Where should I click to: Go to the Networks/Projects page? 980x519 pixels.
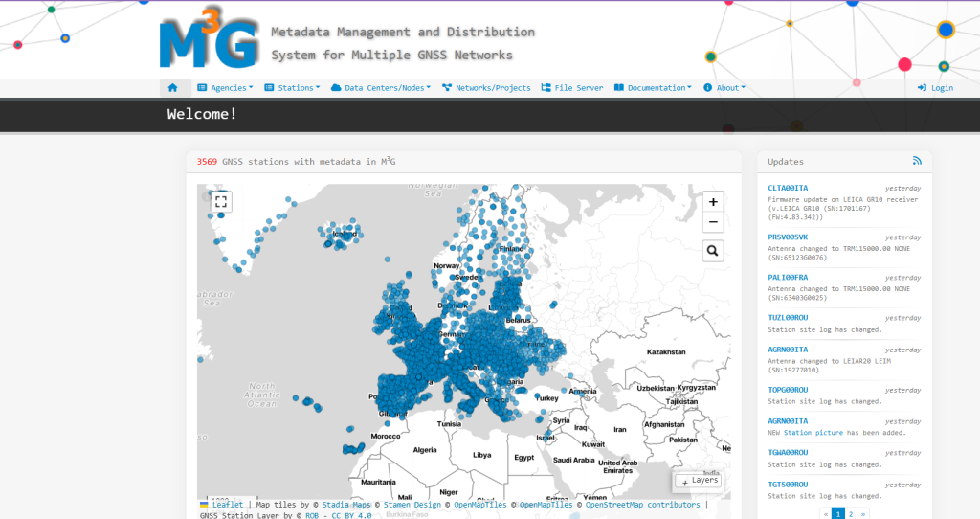pos(486,87)
